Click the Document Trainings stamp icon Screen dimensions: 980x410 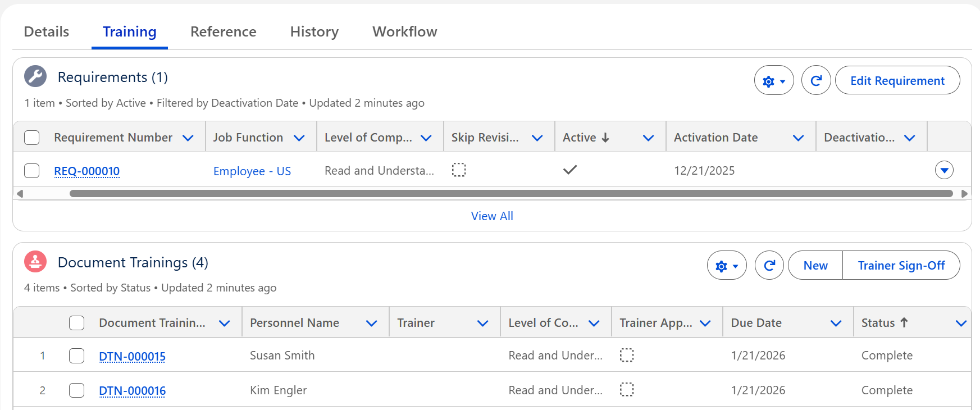click(x=35, y=262)
